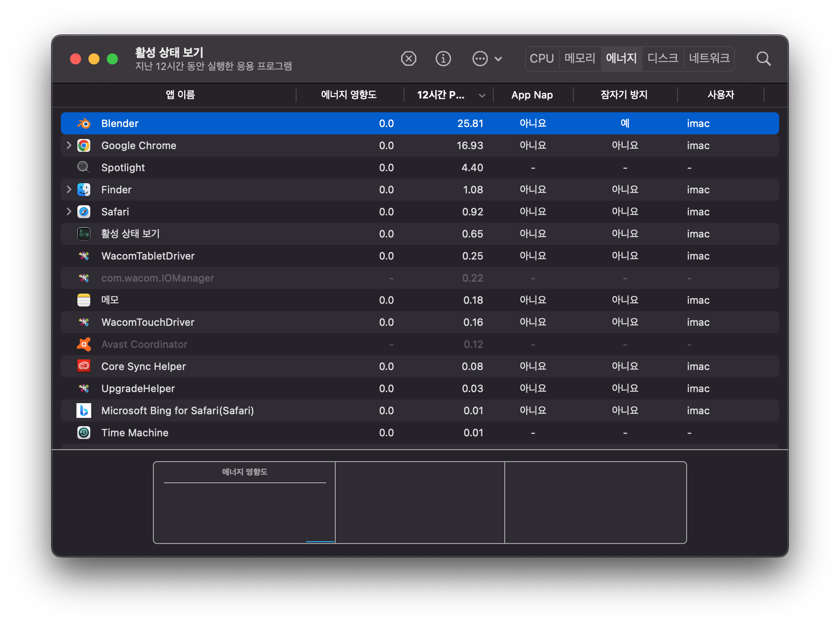Viewport: 840px width, 625px height.
Task: Select the 에너지 tab
Action: tap(621, 58)
